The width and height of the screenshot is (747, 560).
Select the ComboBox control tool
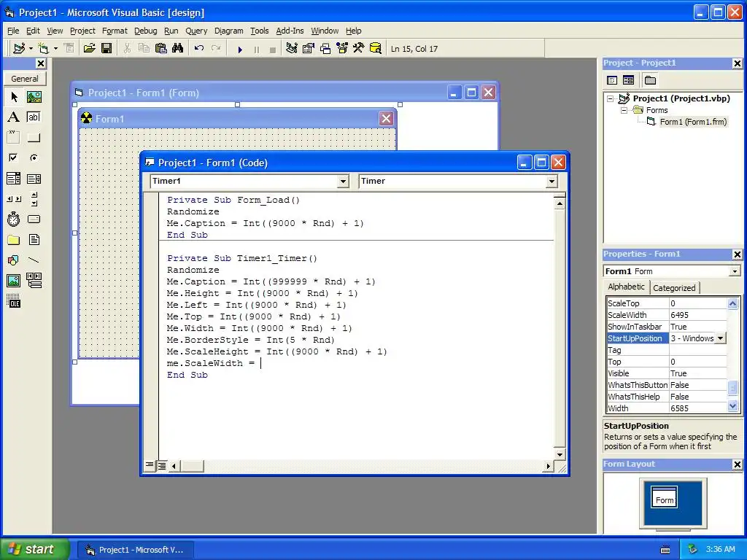14,179
